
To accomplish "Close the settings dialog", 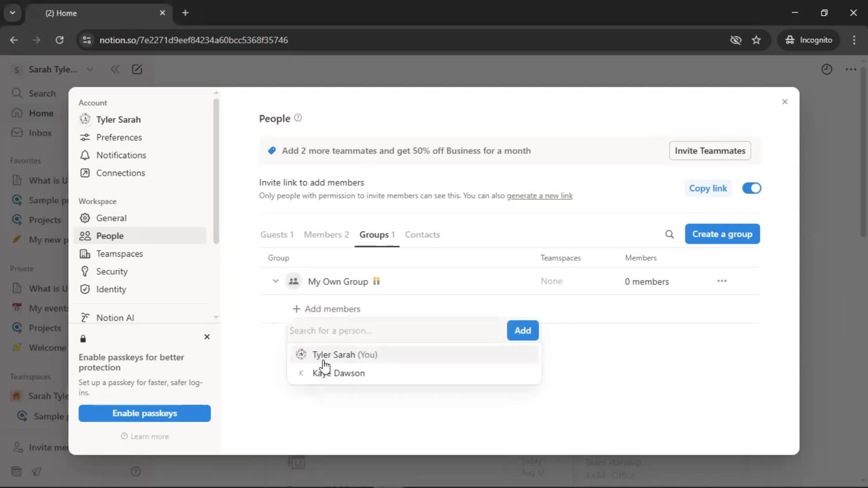I will point(785,102).
